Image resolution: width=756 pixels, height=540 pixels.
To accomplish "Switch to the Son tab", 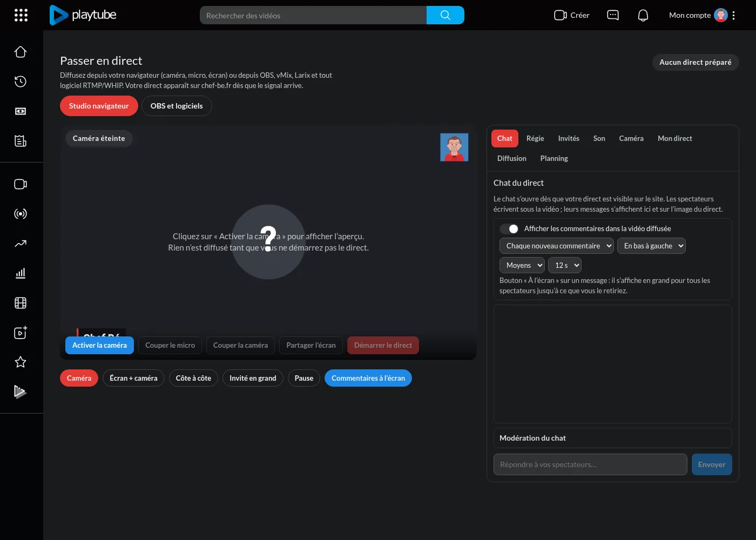I will [599, 138].
